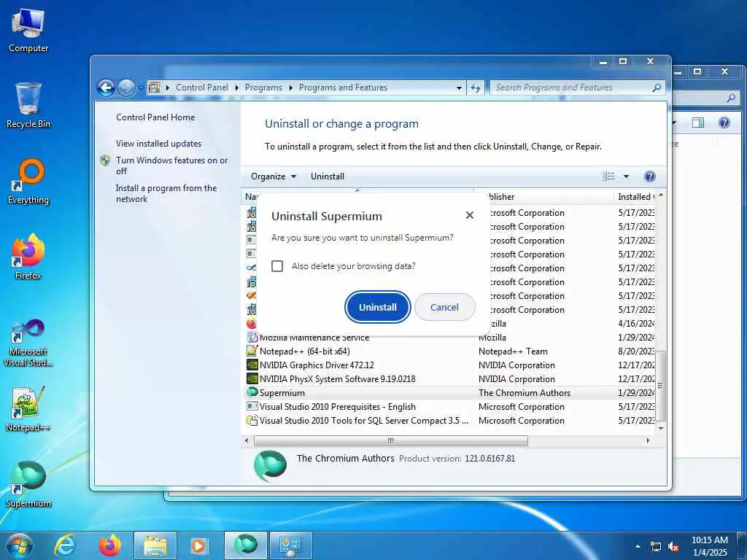
Task: Click the horizontal scrollbar left arrow
Action: click(x=247, y=440)
